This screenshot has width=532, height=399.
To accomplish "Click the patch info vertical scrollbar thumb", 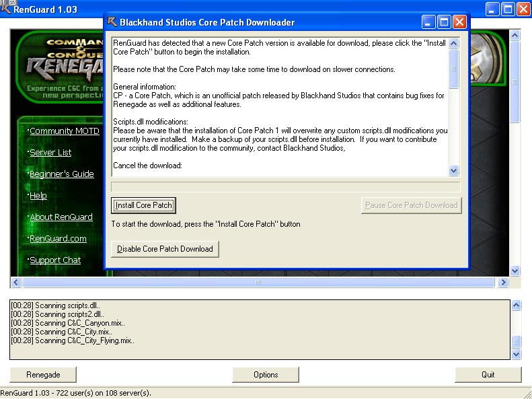I will click(x=453, y=69).
